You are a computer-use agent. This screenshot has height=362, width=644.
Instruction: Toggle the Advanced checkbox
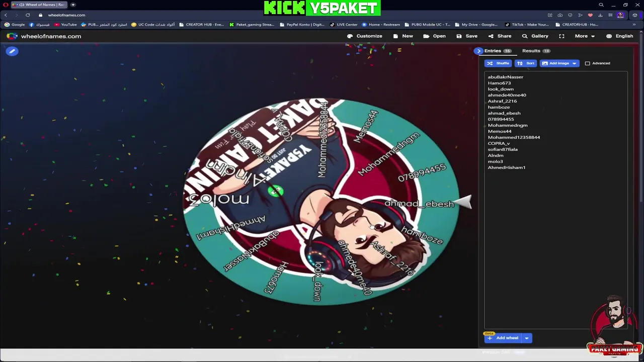click(x=587, y=63)
